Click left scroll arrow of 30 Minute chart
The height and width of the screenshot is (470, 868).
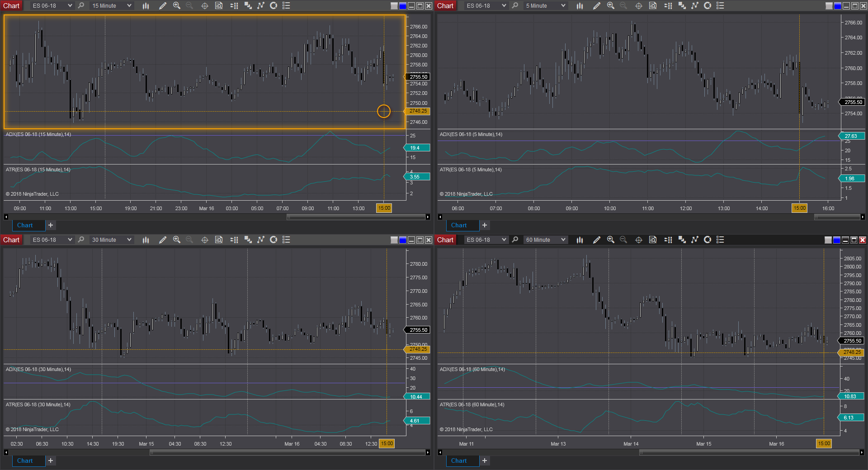point(6,452)
